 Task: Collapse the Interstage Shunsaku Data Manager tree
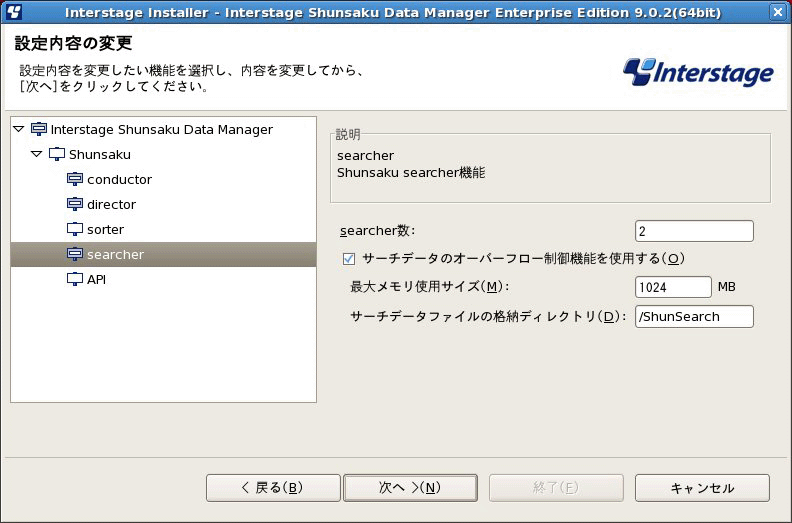tap(19, 129)
